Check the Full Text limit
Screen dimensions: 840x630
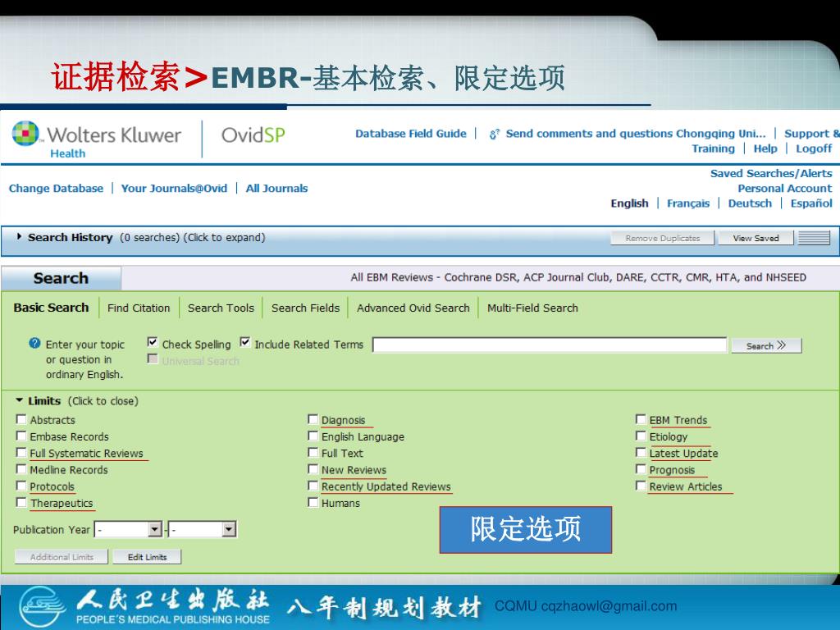(x=313, y=452)
